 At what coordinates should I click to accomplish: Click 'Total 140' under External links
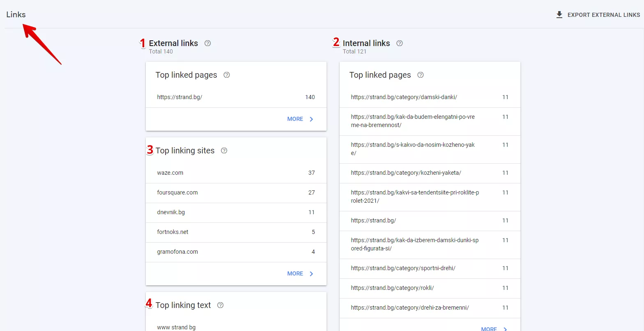161,51
